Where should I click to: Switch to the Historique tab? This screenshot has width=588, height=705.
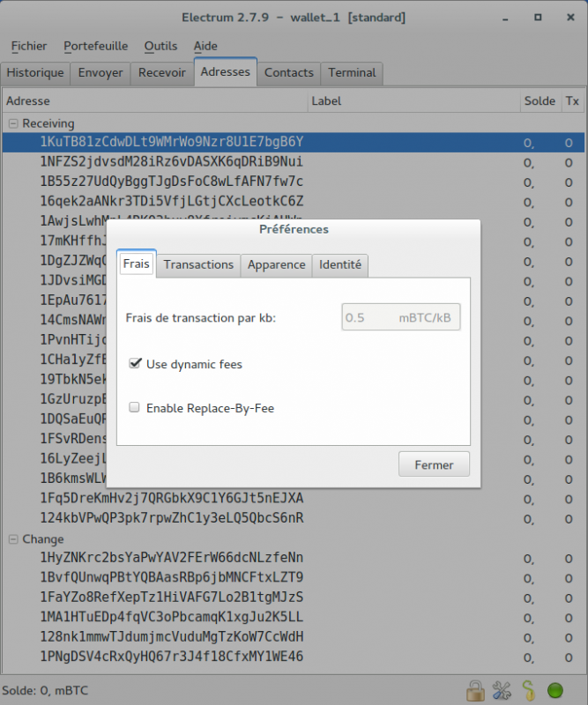pyautogui.click(x=35, y=73)
